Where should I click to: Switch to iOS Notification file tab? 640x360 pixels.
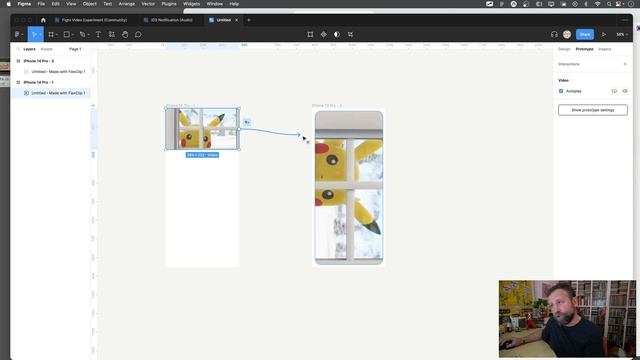click(x=168, y=20)
